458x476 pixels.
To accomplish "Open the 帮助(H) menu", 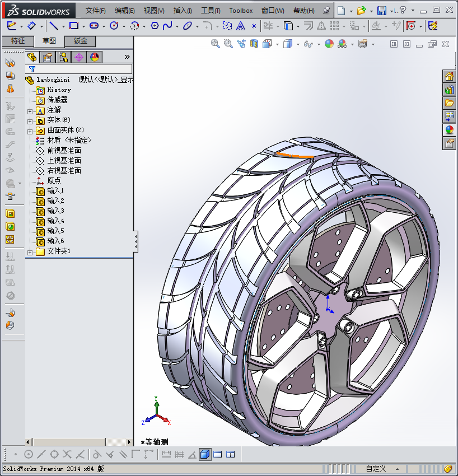I will click(x=304, y=11).
